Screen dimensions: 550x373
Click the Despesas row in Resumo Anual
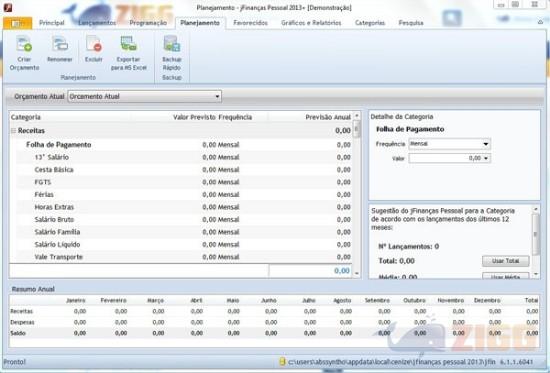[x=274, y=322]
